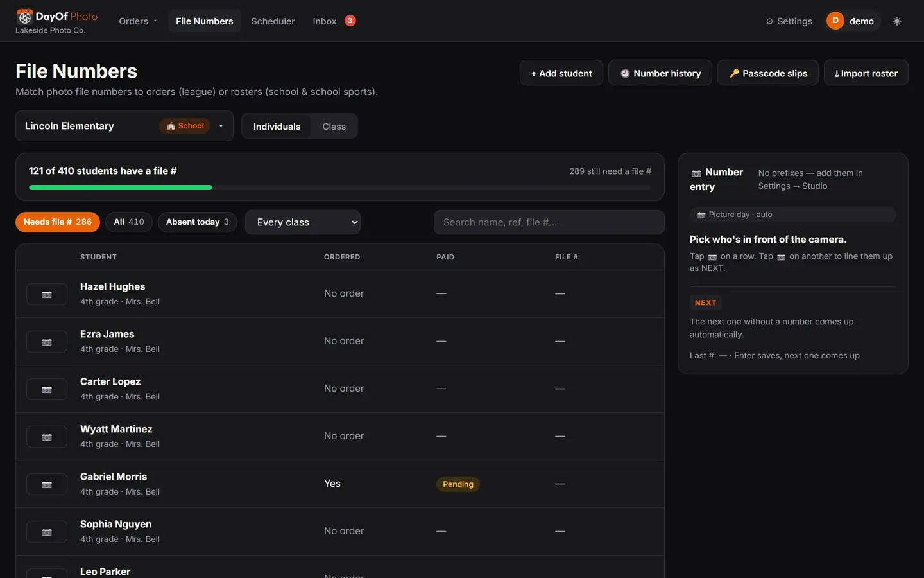
Task: Click the DayOf Photo logo icon
Action: point(24,16)
